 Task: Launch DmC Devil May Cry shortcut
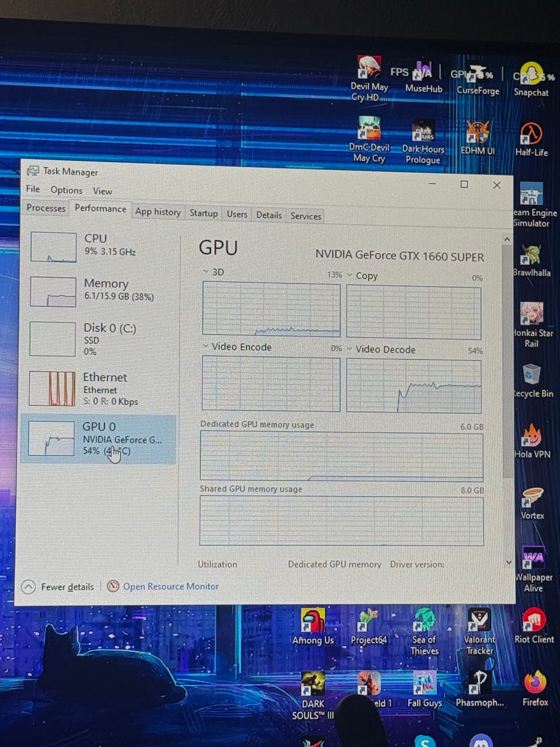369,139
